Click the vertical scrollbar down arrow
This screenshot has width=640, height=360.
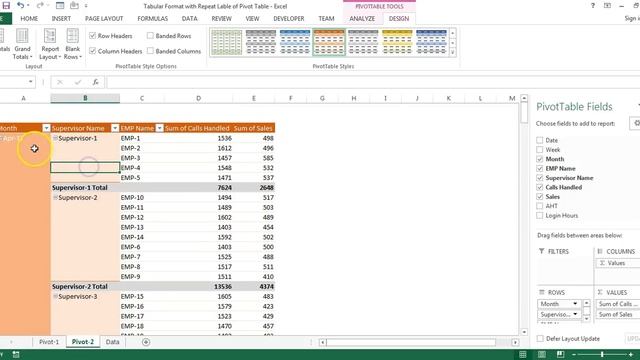[x=524, y=332]
